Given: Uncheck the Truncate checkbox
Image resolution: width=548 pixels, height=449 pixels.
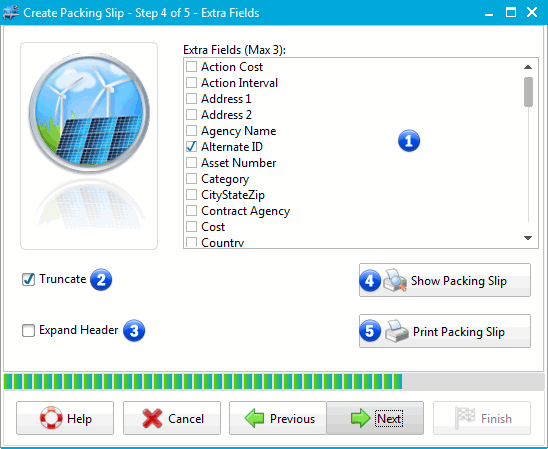Looking at the screenshot, I should coord(28,279).
